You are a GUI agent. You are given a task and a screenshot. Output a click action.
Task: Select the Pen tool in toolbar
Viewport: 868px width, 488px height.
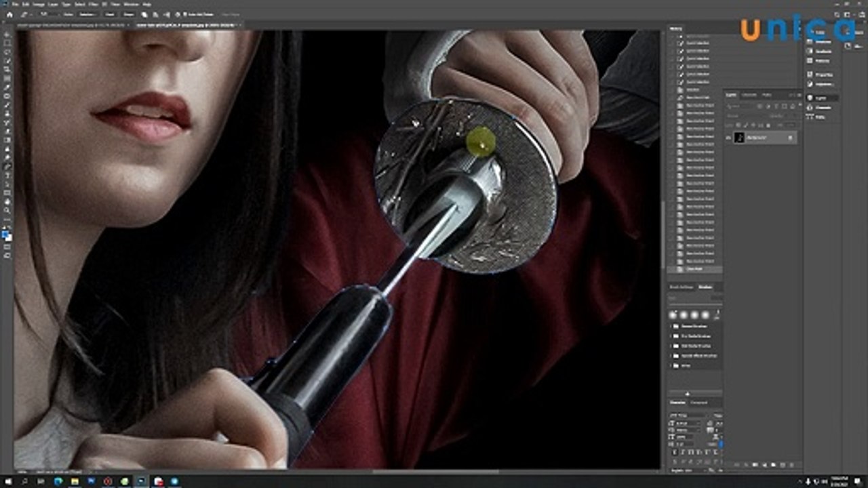(7, 166)
